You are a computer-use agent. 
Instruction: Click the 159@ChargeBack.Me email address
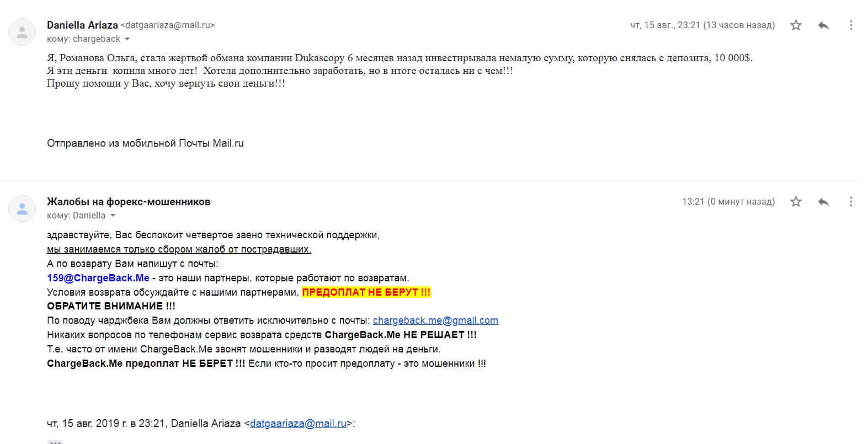tap(98, 278)
